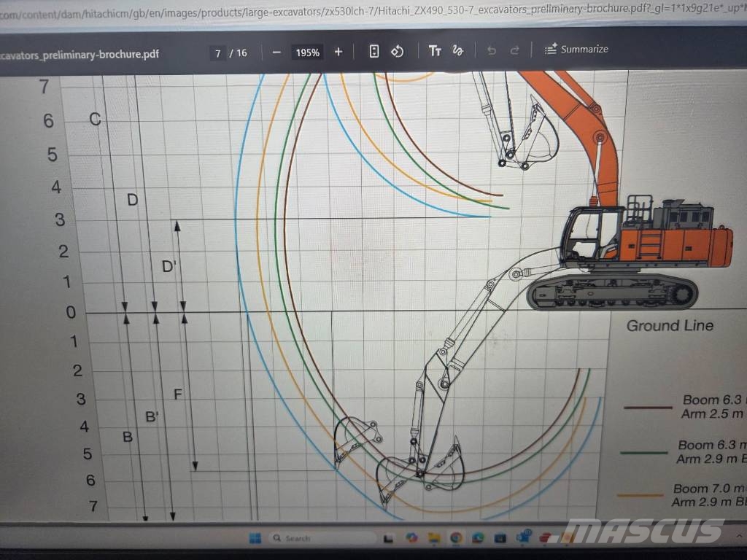Open File Explorer on the taskbar

(x=434, y=538)
